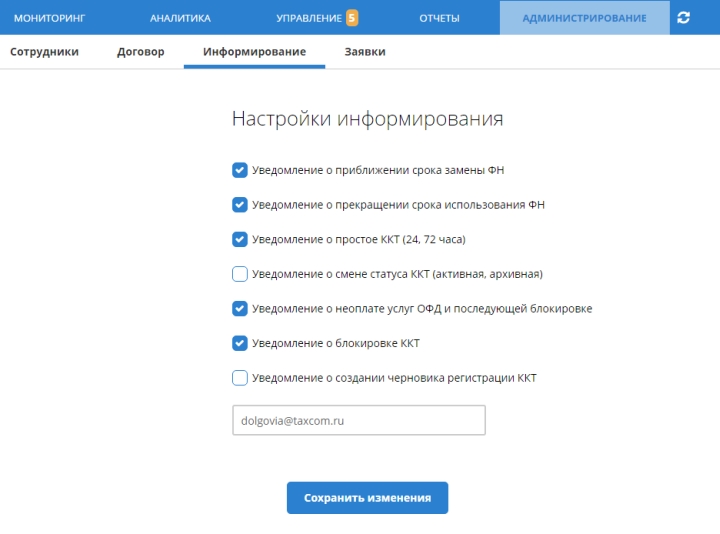Uncheck notification about approaching ФН replacement

pyautogui.click(x=240, y=170)
